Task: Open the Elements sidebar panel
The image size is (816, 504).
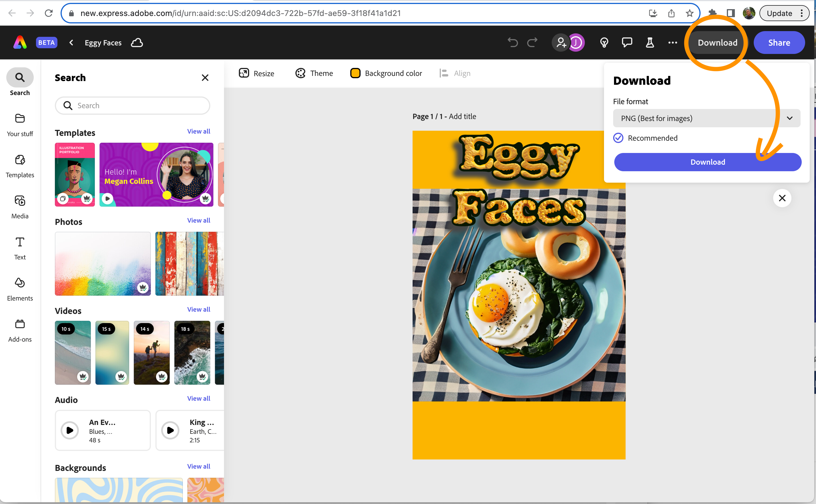Action: click(x=20, y=289)
